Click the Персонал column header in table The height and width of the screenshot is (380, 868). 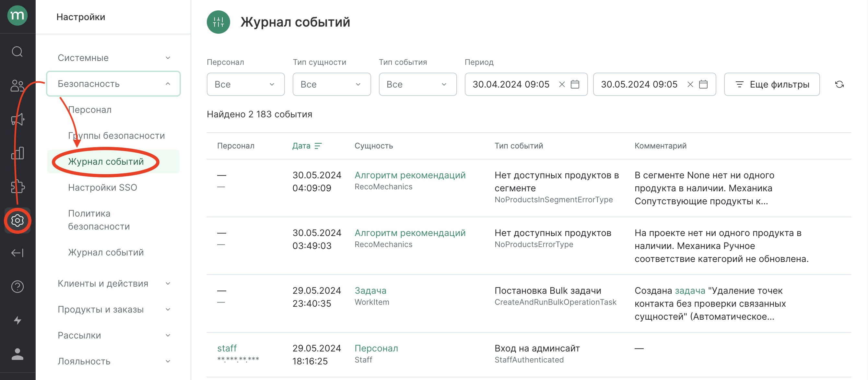(x=236, y=146)
